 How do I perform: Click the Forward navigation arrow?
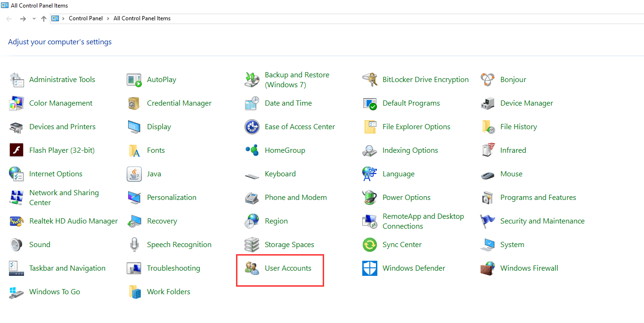(x=23, y=19)
